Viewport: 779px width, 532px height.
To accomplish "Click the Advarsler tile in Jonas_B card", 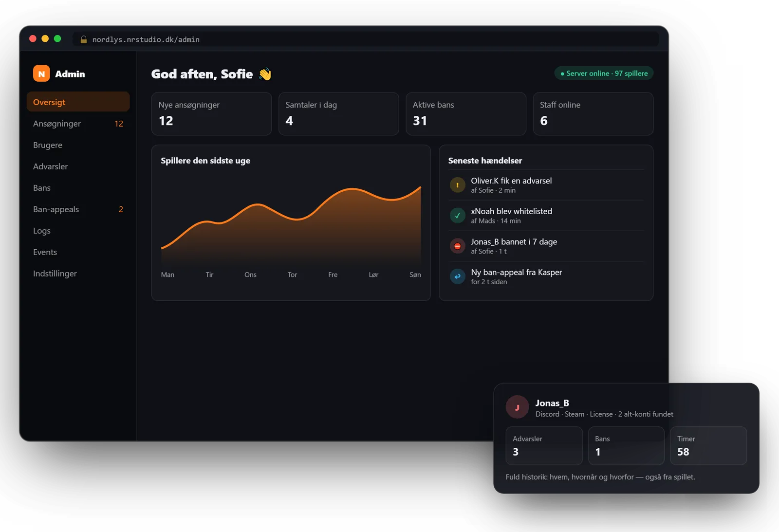I will (x=544, y=446).
